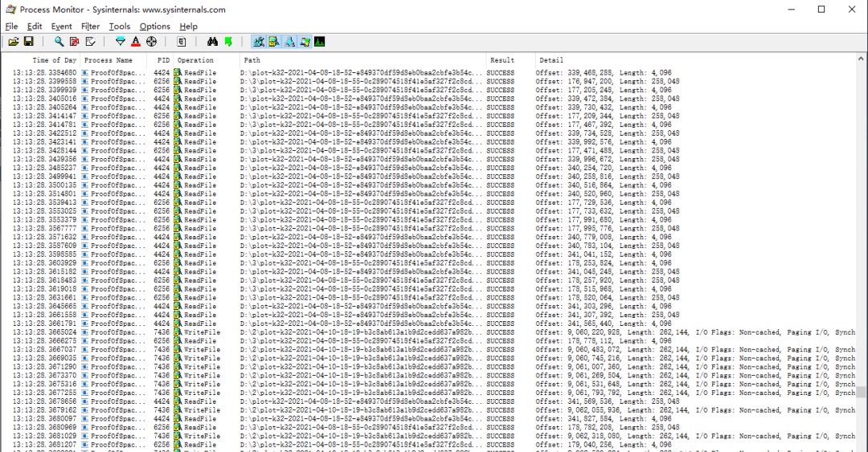Click the Process Monitor icon in title bar
The height and width of the screenshot is (452, 868).
coord(10,10)
